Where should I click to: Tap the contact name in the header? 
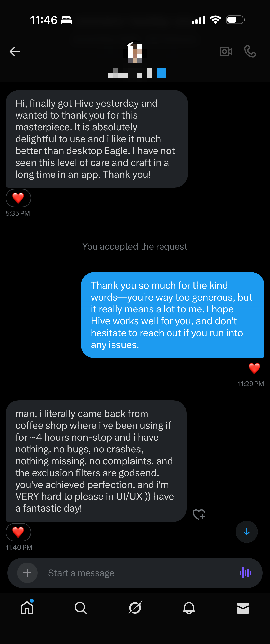point(137,73)
